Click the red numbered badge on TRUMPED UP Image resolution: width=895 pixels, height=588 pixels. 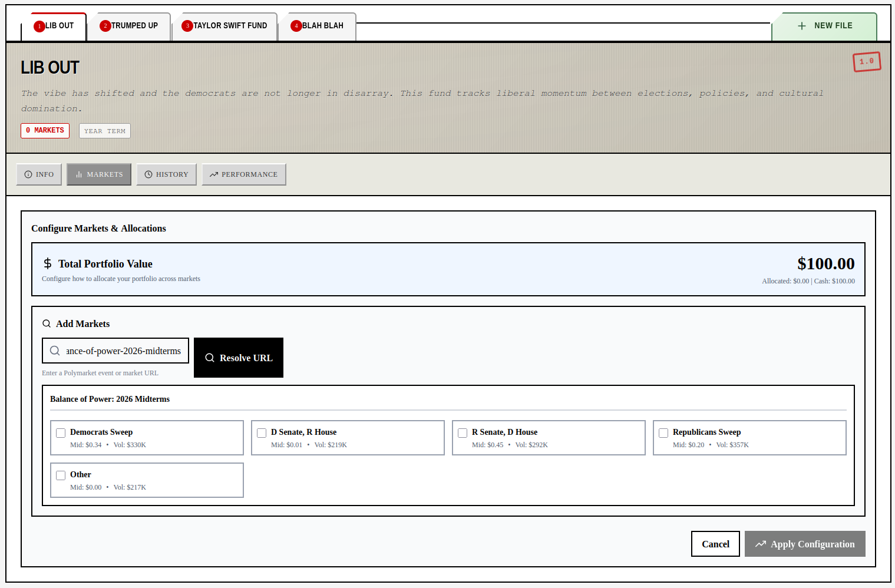pos(106,25)
